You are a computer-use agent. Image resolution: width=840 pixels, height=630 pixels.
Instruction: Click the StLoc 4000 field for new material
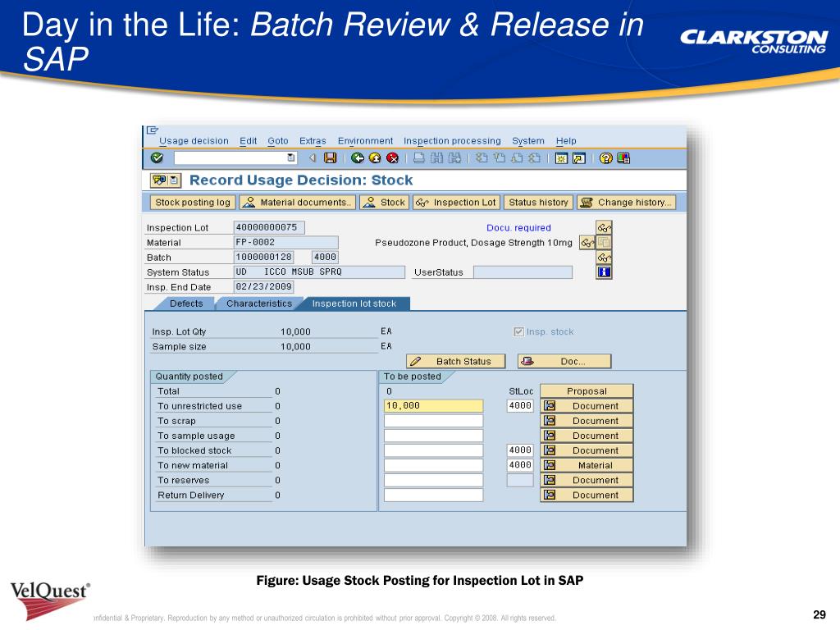pyautogui.click(x=520, y=466)
